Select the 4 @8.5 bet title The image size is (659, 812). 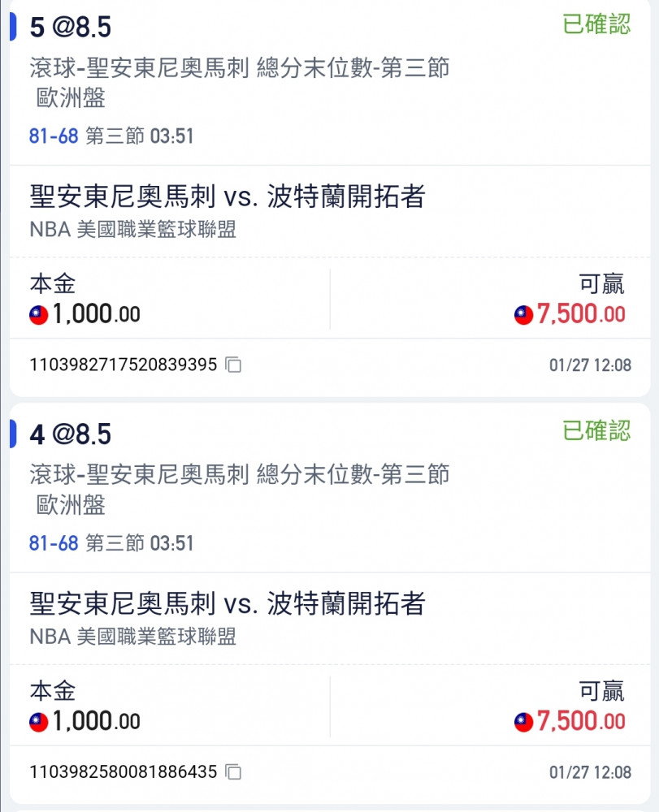click(71, 434)
